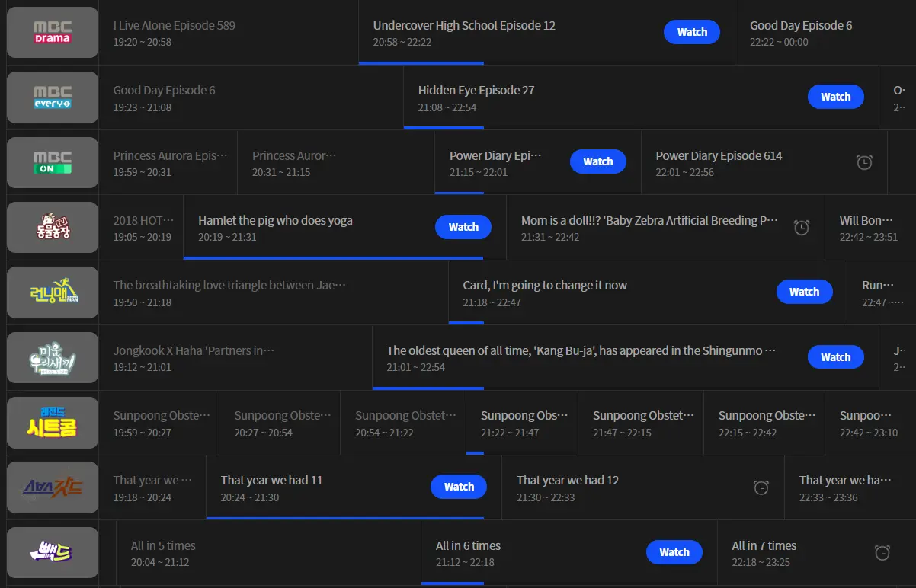Watch All in 6 times

click(674, 552)
